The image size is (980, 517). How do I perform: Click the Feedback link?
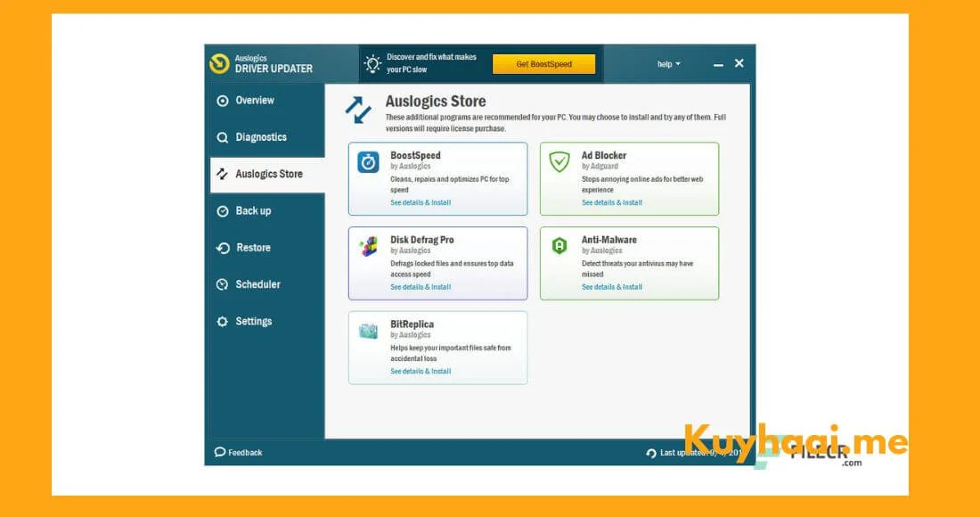(x=245, y=453)
